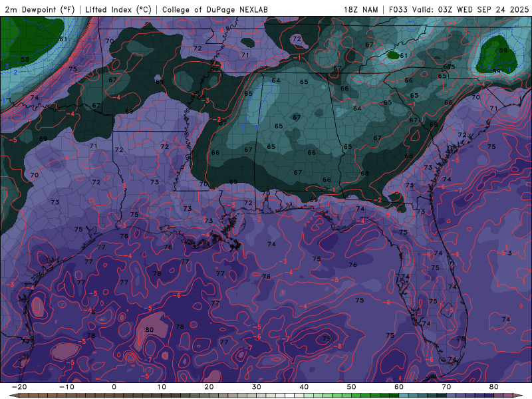Click the 'F033 Valid: 03Z WED SEP 24 2025' text
Image resolution: width=532 pixels, height=399 pixels.
[459, 9]
